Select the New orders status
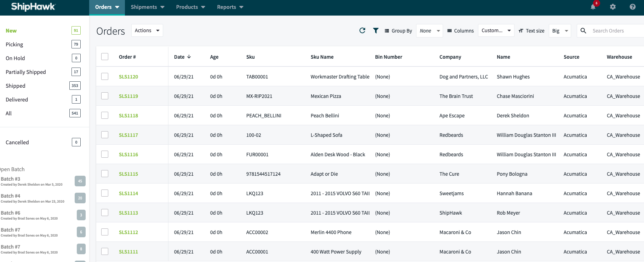The height and width of the screenshot is (262, 644). point(11,31)
